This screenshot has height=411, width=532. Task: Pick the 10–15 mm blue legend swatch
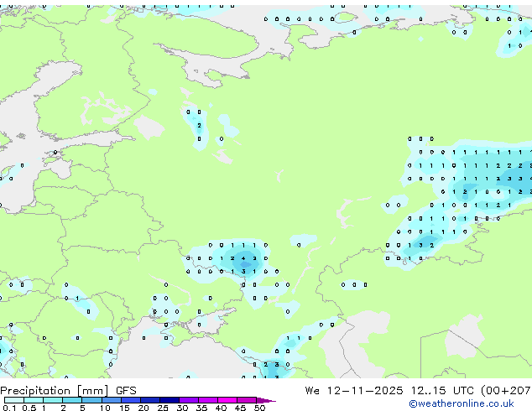point(112,400)
